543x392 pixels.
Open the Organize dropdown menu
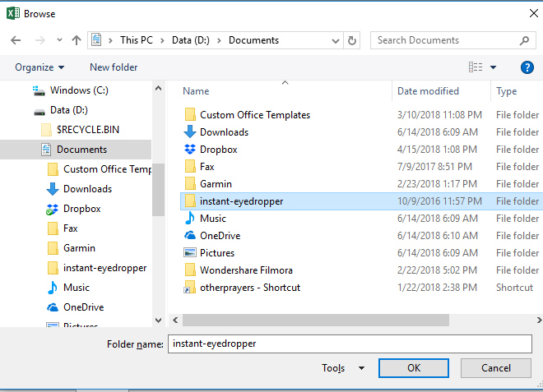(39, 67)
